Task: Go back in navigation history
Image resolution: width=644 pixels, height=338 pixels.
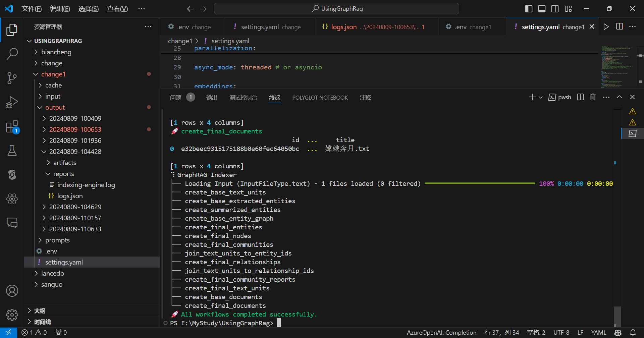Action: 190,9
